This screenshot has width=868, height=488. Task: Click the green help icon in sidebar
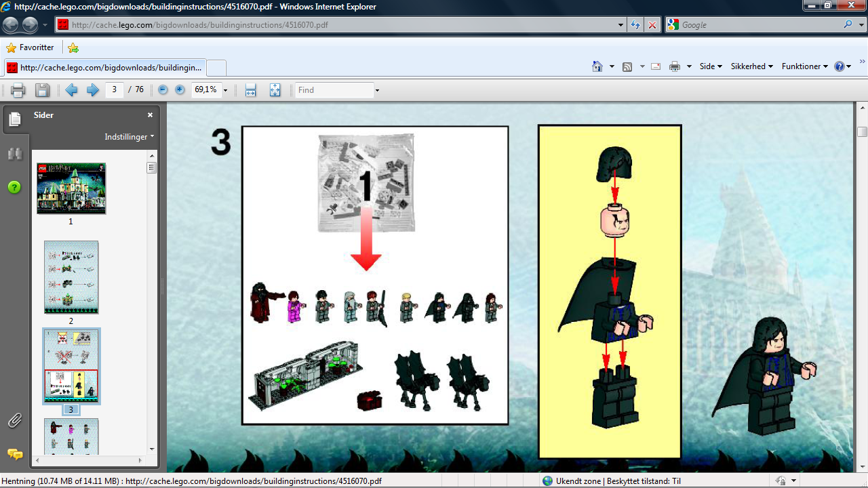14,187
